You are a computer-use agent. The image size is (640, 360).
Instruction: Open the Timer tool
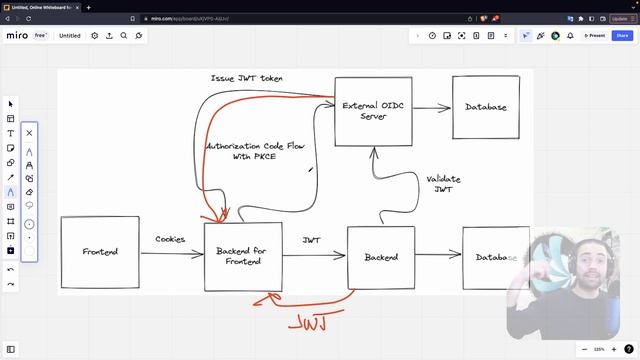432,36
